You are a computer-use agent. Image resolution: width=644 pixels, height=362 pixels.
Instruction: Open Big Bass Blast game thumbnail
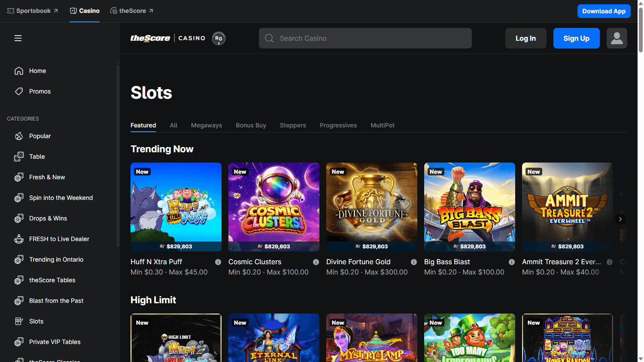click(470, 207)
